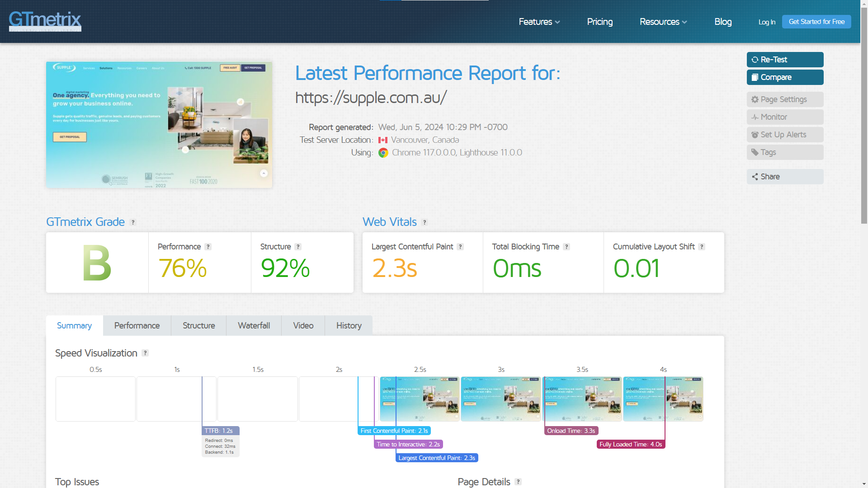The width and height of the screenshot is (868, 488).
Task: Click Time to Interactive: 2.2s marker
Action: tap(408, 444)
